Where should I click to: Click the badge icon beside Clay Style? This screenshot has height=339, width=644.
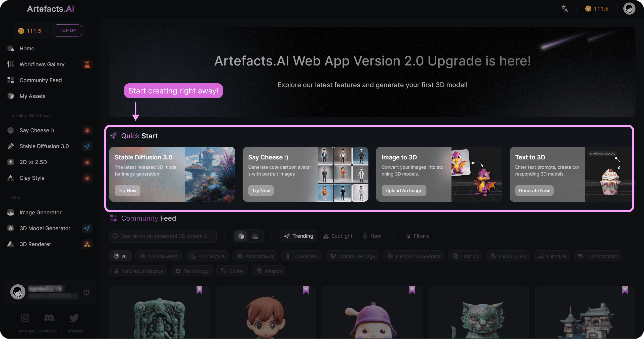tap(87, 178)
